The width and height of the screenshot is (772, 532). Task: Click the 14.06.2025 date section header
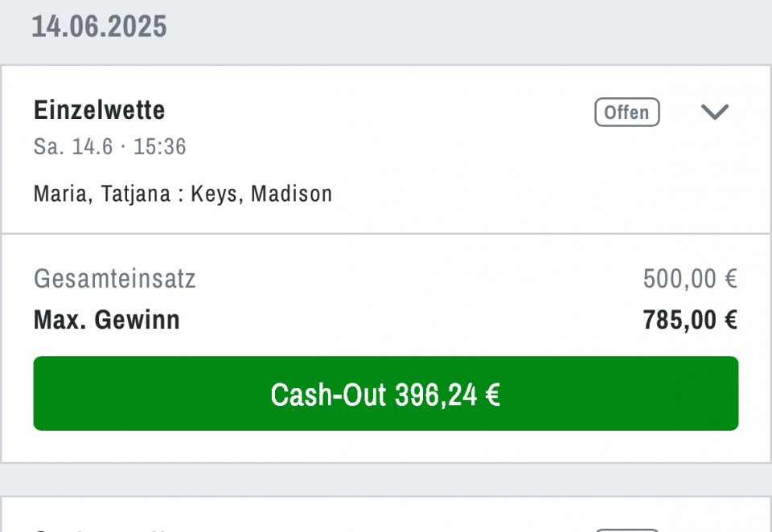100,26
